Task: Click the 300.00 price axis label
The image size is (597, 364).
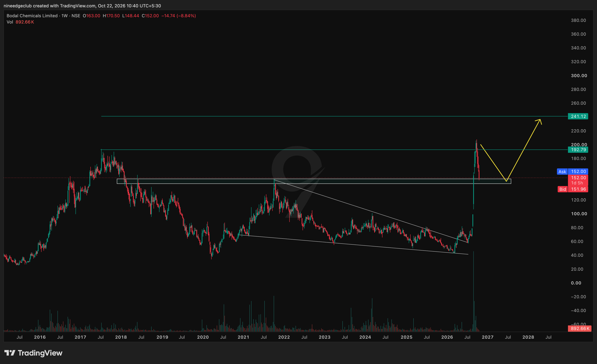Action: point(579,75)
